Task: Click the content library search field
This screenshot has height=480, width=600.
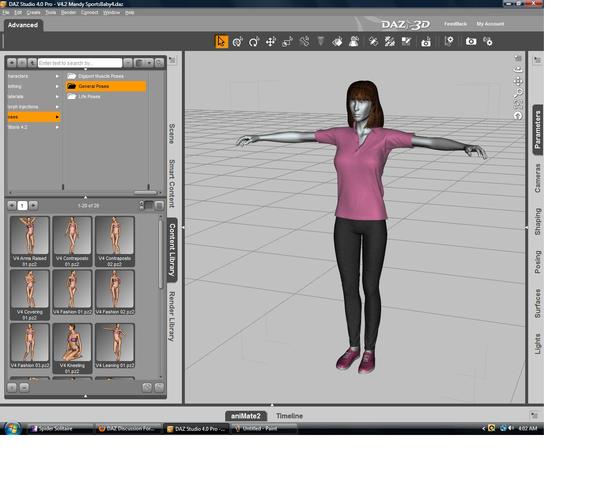Action: point(80,62)
